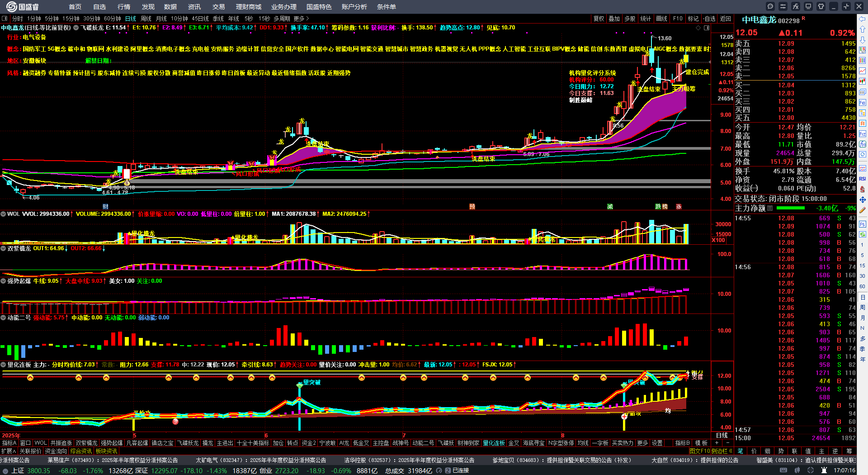
Task: Switch to the 60分钟 timeframe tab
Action: pos(113,19)
